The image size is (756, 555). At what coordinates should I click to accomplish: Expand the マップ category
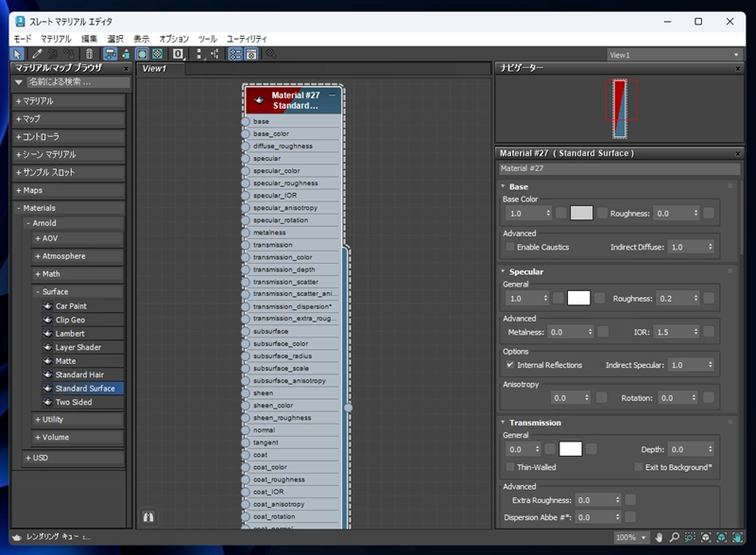[x=68, y=119]
